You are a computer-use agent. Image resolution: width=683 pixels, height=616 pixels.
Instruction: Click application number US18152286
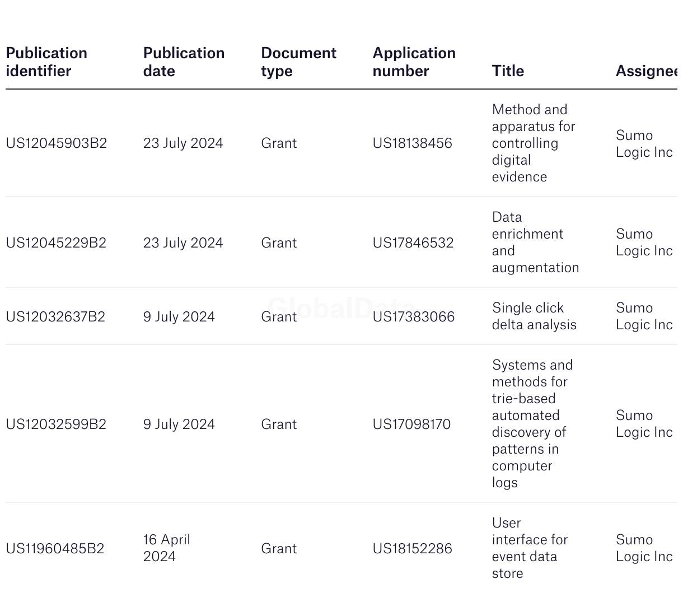pos(412,549)
